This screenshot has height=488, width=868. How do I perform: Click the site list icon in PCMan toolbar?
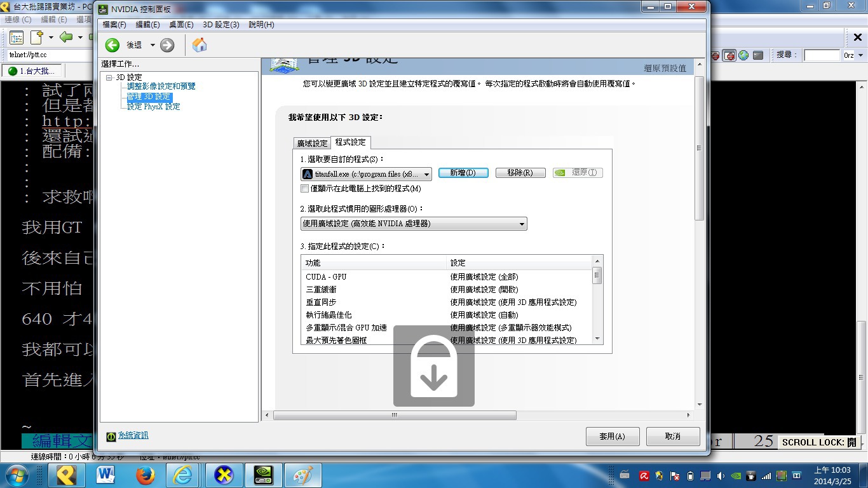pyautogui.click(x=16, y=37)
